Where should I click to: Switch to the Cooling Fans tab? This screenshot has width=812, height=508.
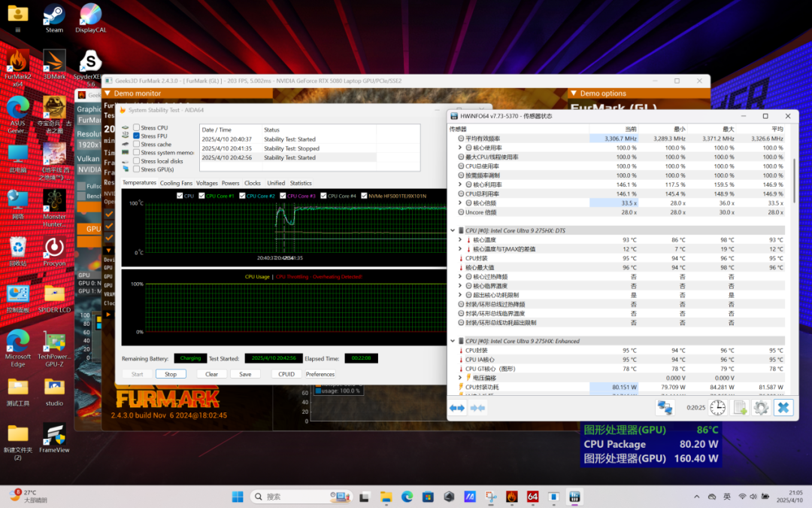pos(176,183)
